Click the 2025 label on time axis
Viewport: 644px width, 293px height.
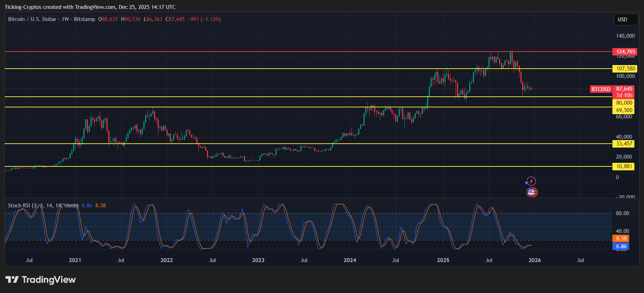click(x=443, y=260)
